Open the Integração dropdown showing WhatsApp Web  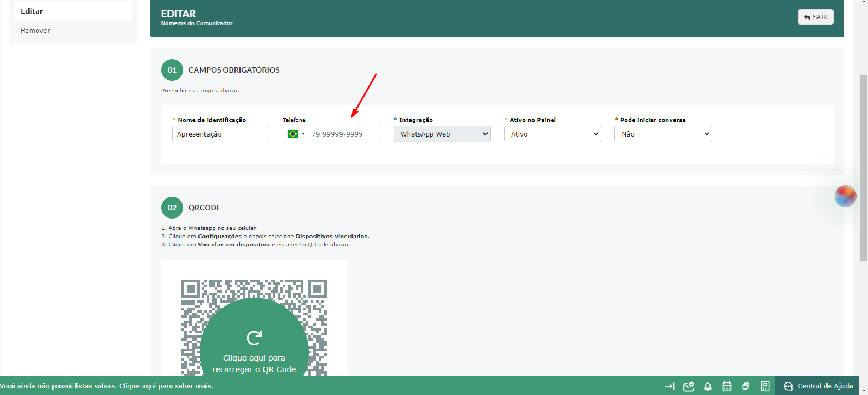442,134
